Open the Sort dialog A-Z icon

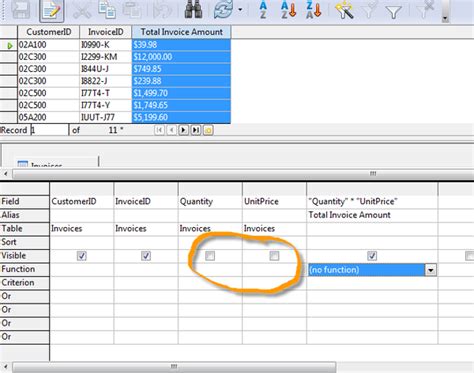click(263, 9)
